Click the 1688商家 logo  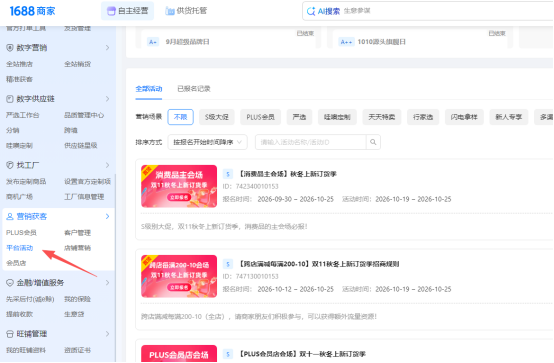pos(32,11)
